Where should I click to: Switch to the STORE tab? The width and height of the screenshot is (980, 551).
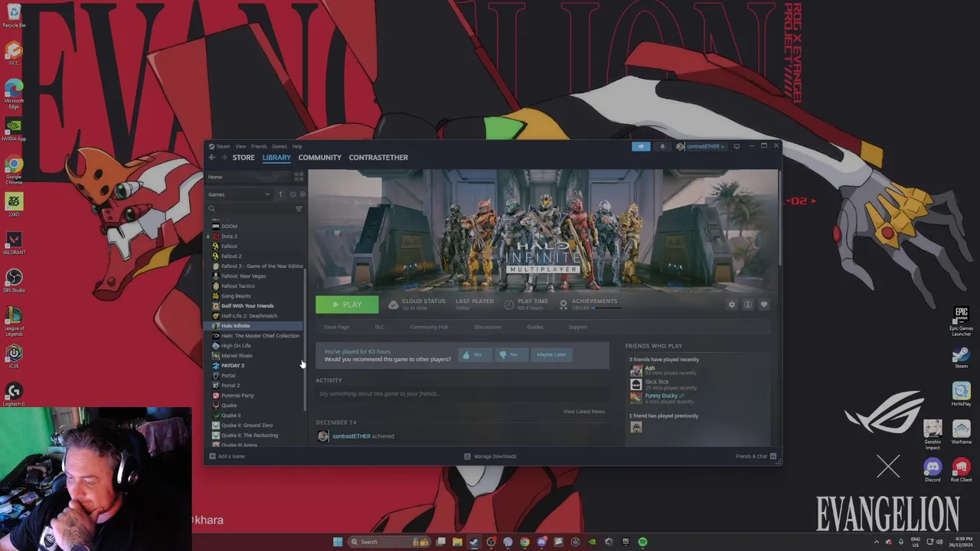[243, 158]
